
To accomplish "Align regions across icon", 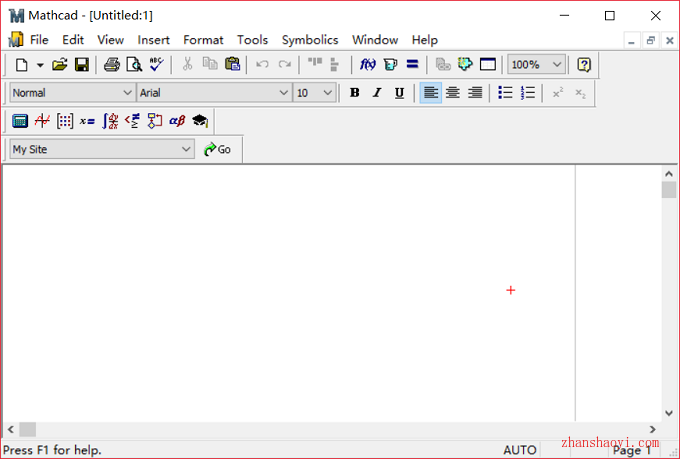I will point(315,63).
